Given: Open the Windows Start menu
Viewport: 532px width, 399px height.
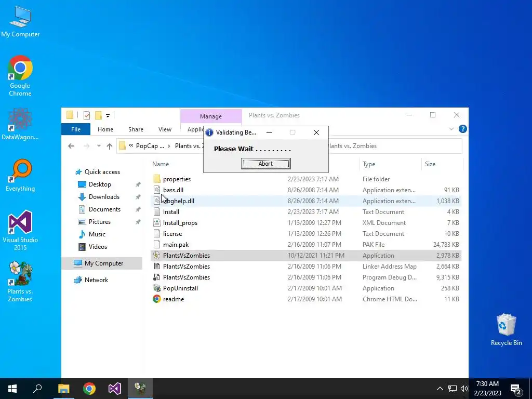Looking at the screenshot, I should [x=12, y=389].
